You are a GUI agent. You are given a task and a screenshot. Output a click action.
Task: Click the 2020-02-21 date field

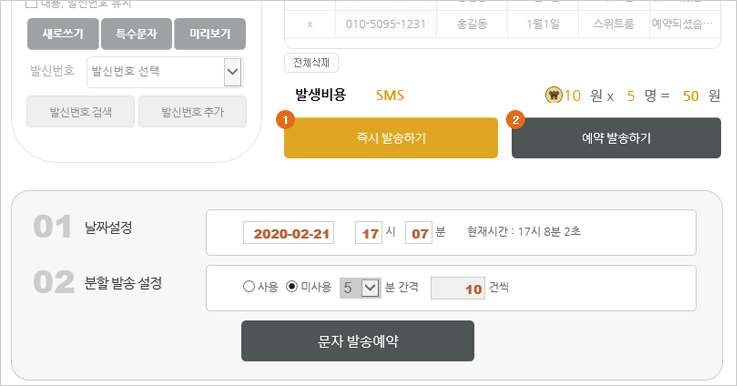(289, 233)
